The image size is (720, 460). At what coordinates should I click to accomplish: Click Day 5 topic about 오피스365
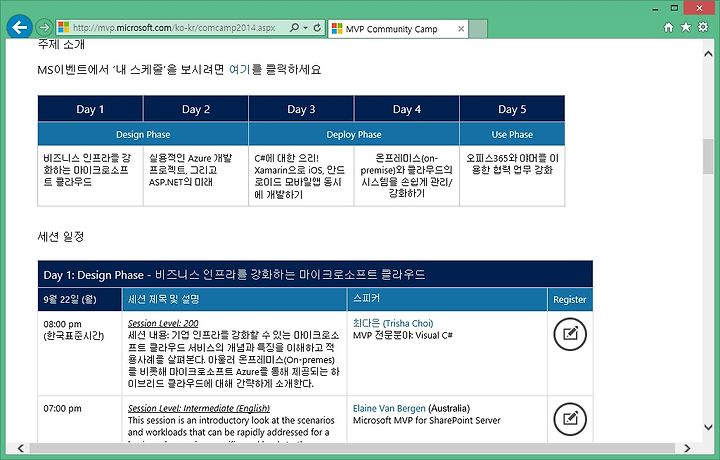[512, 175]
